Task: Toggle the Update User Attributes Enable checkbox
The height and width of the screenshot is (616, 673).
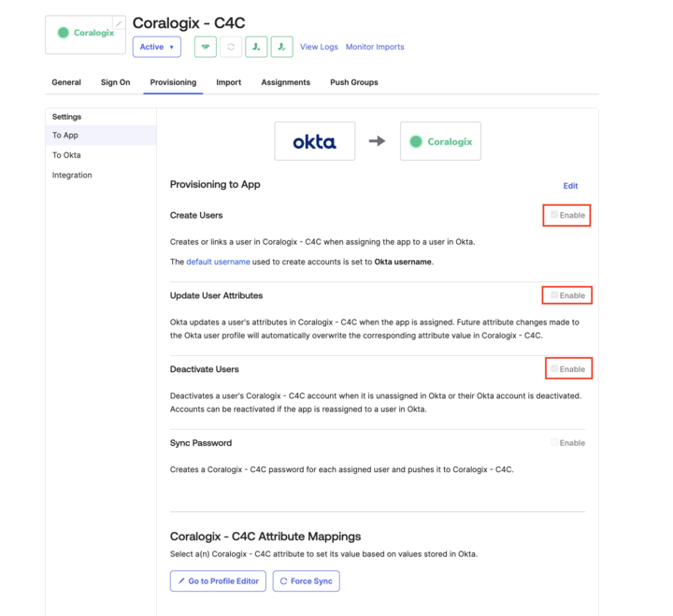Action: point(554,294)
